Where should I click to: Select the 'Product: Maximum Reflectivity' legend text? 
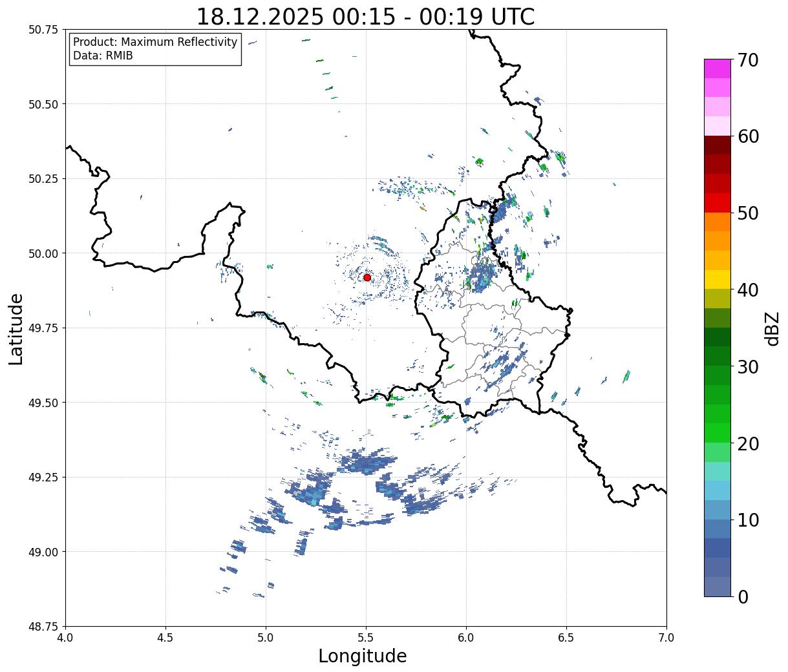155,42
